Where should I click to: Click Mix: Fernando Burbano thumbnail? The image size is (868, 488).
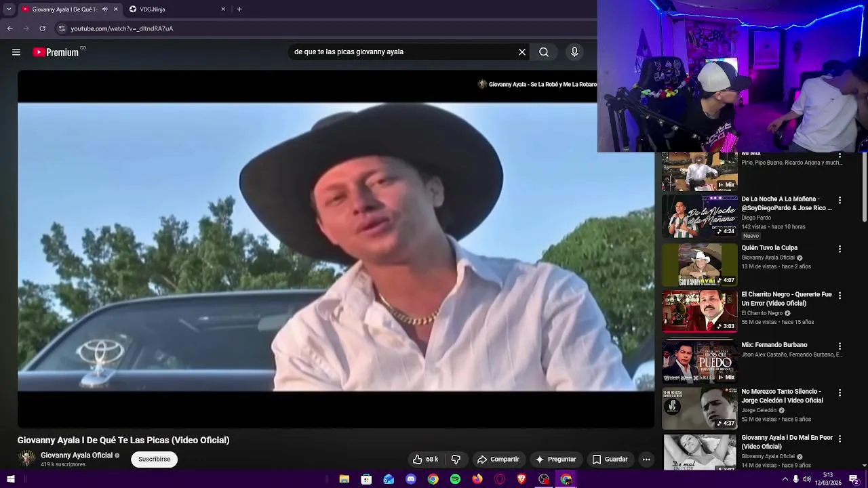coord(699,361)
